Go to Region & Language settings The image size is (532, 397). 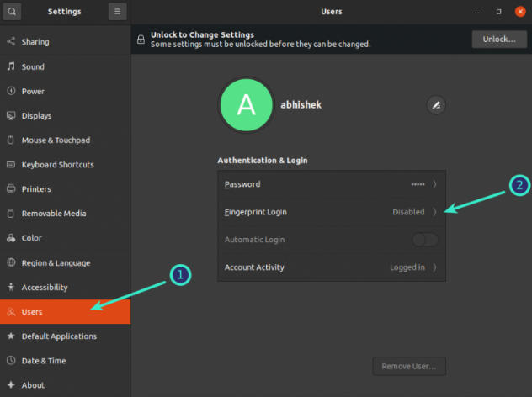[65, 262]
